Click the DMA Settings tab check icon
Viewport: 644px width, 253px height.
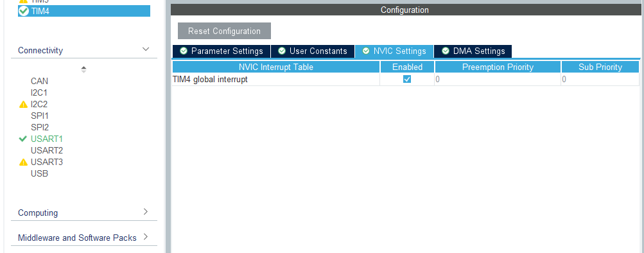(445, 51)
